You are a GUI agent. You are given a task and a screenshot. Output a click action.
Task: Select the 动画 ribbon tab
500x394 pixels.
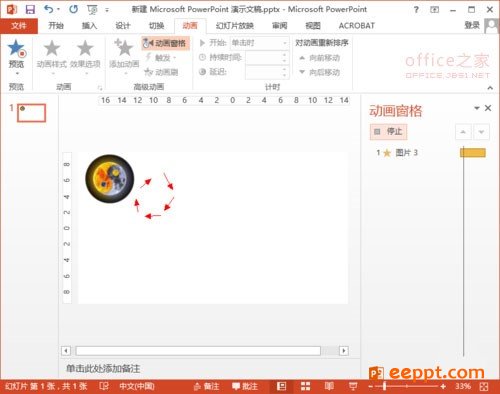click(x=190, y=26)
